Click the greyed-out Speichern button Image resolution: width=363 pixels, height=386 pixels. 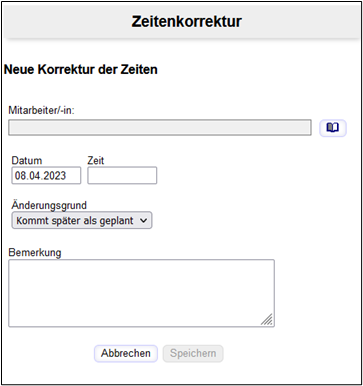pyautogui.click(x=193, y=353)
